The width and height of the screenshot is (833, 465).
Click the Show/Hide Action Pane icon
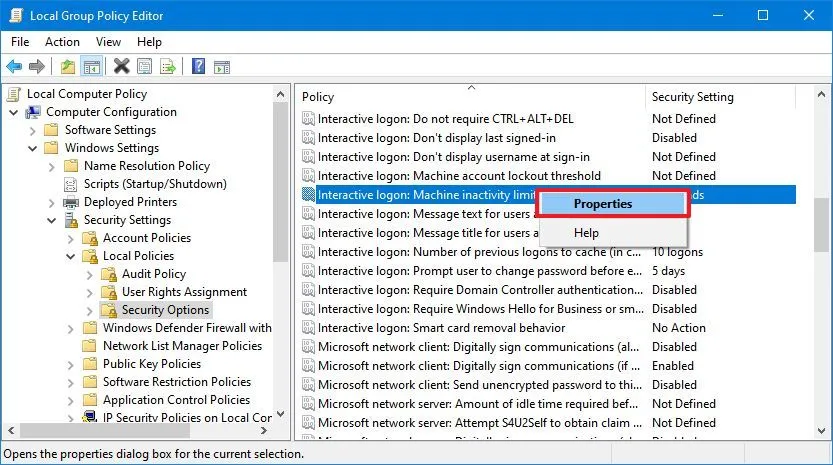(222, 67)
